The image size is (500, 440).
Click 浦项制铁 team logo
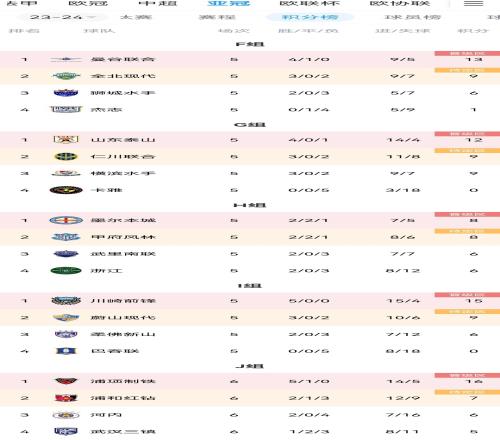[x=66, y=381]
